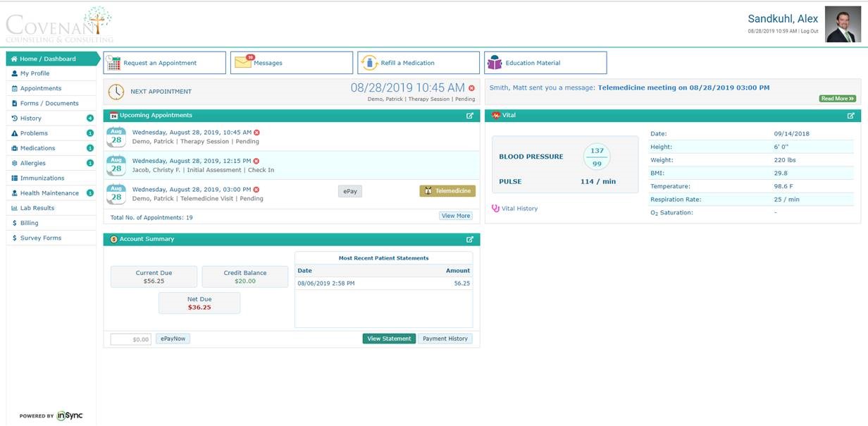The image size is (868, 426).
Task: Click the Account Summary pop-out icon
Action: point(470,239)
